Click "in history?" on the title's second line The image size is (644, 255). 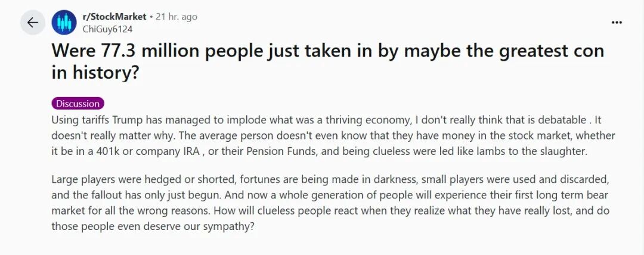pos(95,73)
